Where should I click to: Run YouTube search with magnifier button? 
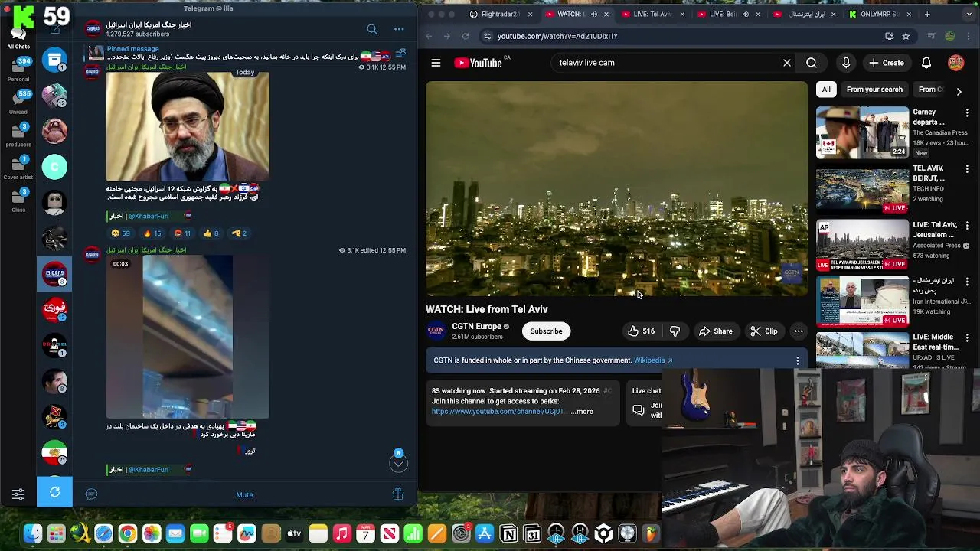pos(812,63)
